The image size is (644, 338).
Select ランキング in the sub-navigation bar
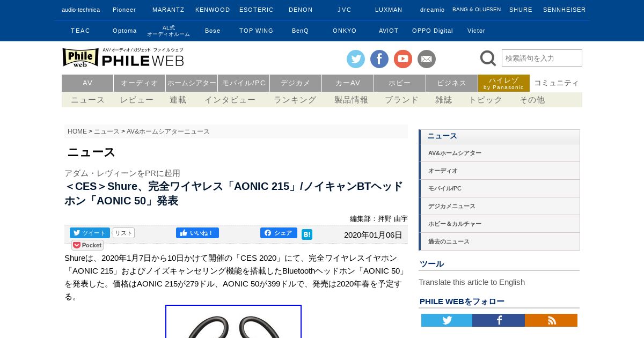coord(295,100)
